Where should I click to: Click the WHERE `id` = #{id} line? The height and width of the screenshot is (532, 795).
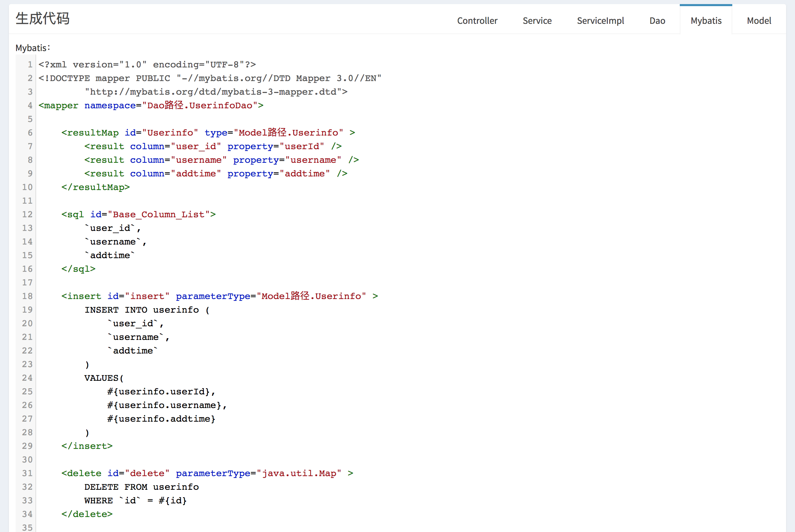tap(135, 500)
